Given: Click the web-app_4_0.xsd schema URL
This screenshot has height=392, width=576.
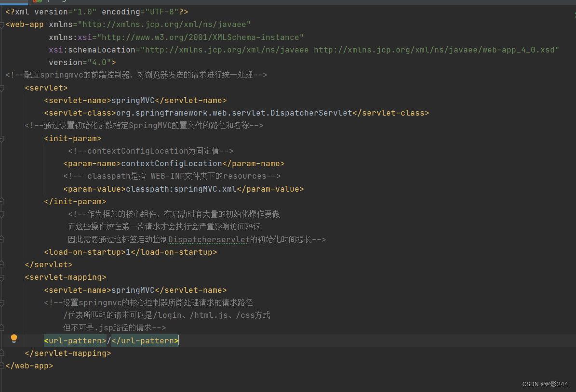Looking at the screenshot, I should (x=435, y=50).
